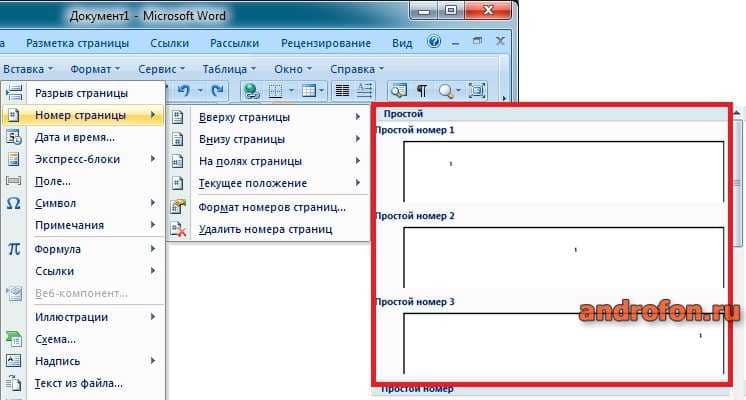Open the Разметка страницы ribbon tab
746x400 pixels.
click(x=78, y=43)
